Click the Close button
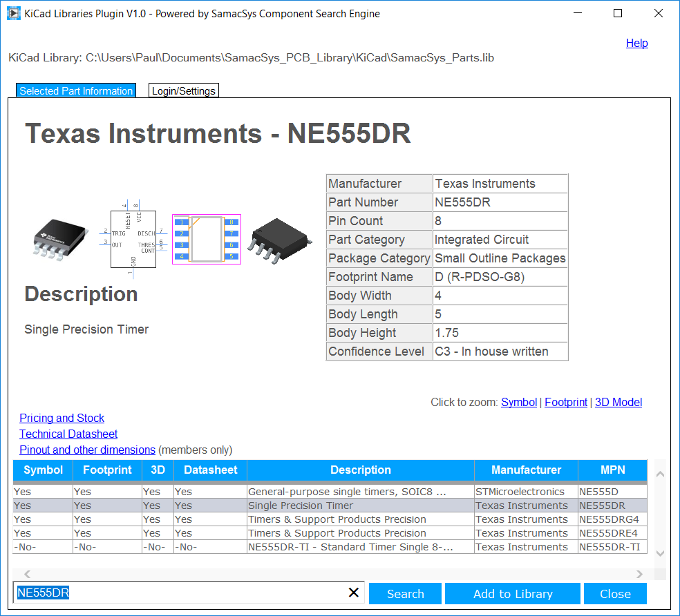This screenshot has height=616, width=680. 615,593
